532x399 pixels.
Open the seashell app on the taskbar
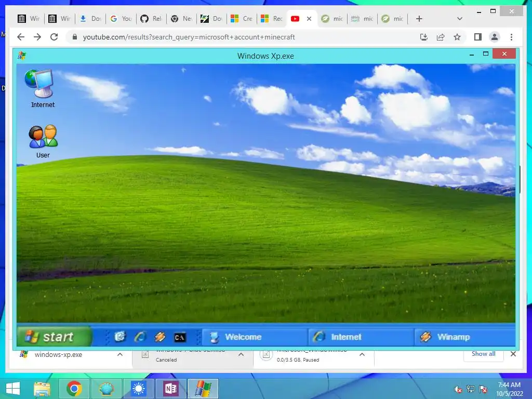[x=106, y=389]
